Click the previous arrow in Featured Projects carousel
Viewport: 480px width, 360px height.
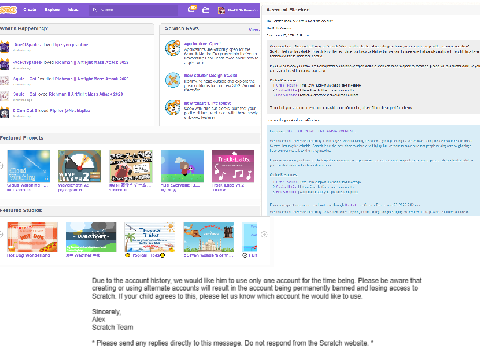click(1, 166)
